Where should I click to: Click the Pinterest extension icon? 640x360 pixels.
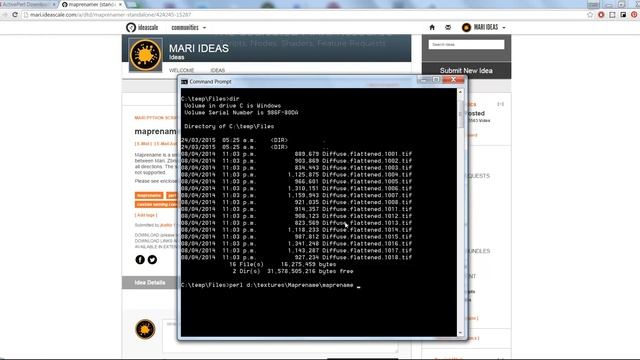tap(634, 14)
